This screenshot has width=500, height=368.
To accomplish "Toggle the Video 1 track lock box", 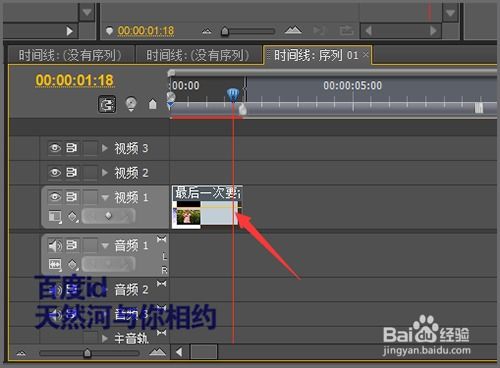I will tap(90, 197).
